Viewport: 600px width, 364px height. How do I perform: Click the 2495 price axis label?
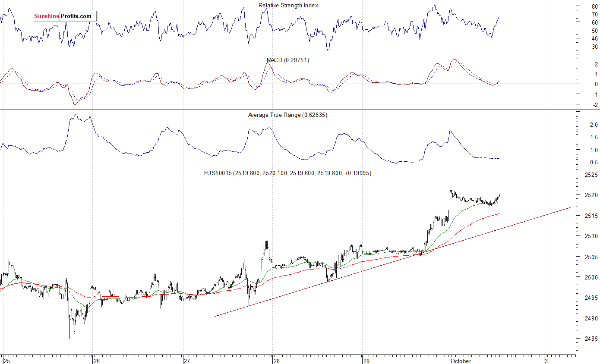click(591, 298)
